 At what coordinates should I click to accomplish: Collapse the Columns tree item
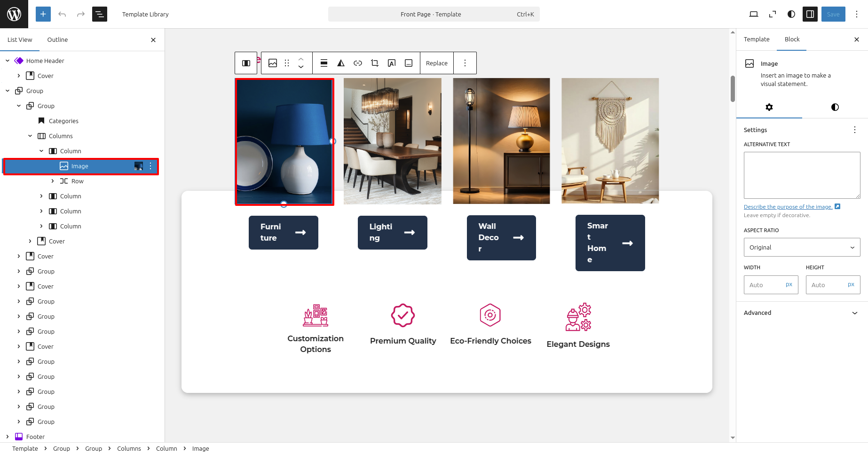tap(30, 136)
